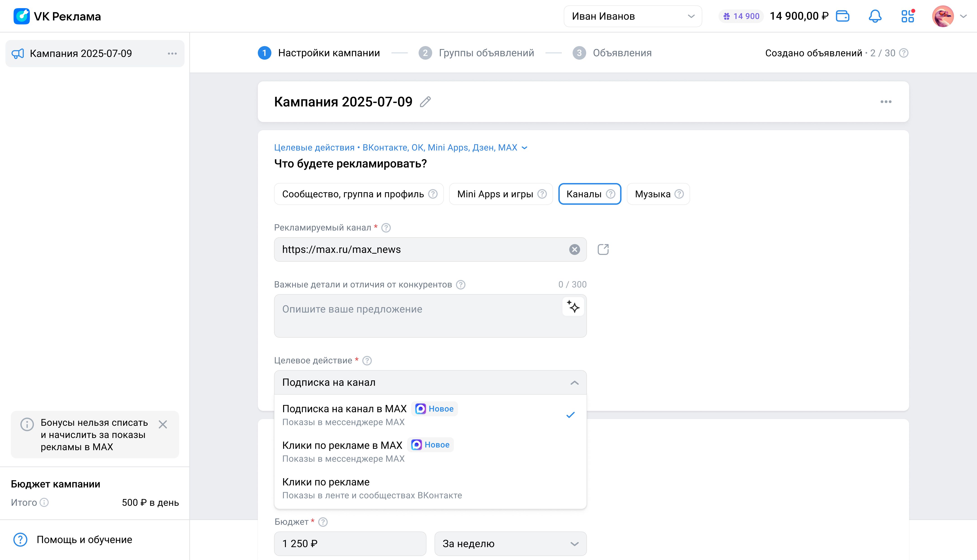Select Mini Apps и игры option

(501, 194)
